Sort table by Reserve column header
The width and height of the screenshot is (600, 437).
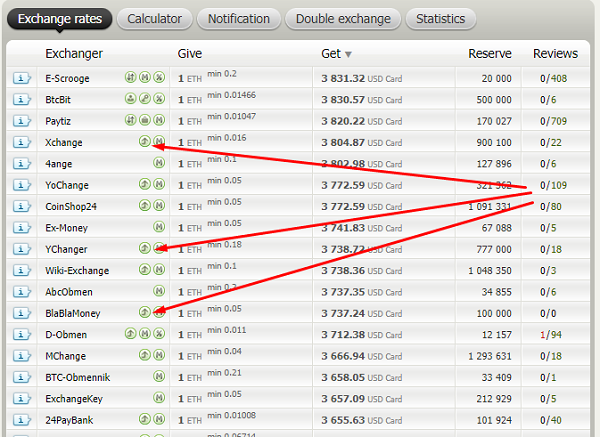click(x=490, y=54)
